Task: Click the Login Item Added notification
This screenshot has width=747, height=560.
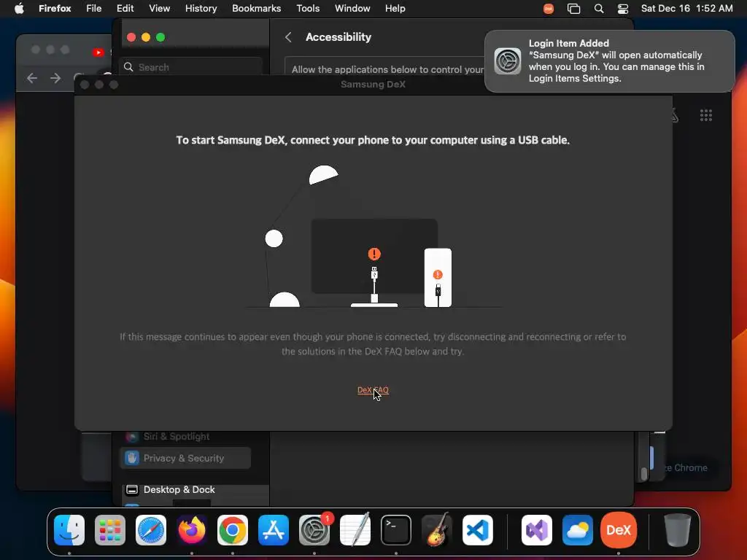Action: (609, 61)
